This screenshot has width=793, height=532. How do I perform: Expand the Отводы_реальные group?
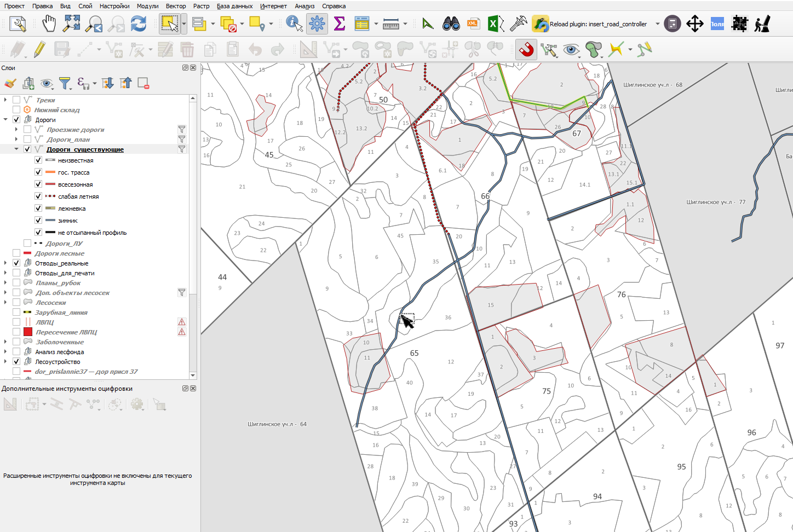click(x=5, y=263)
